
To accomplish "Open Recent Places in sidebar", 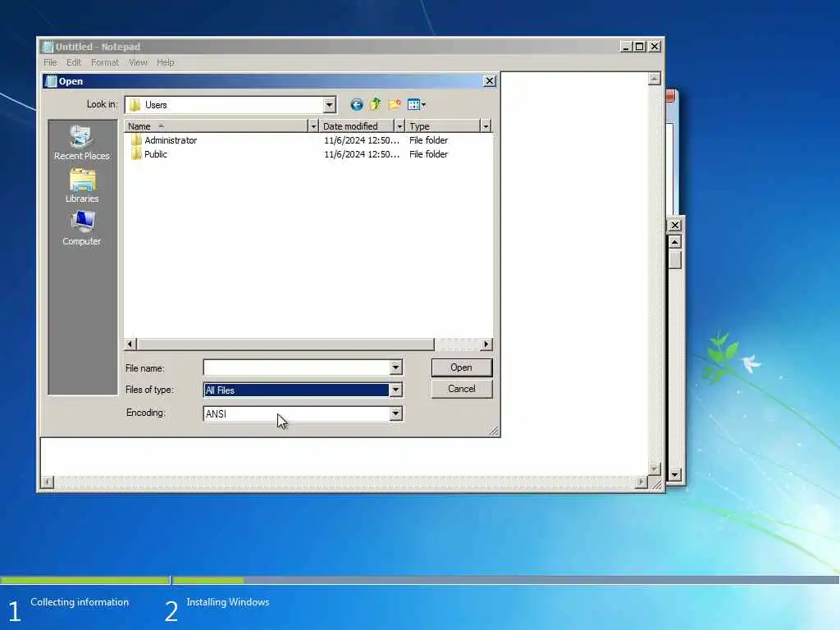I will [x=81, y=143].
